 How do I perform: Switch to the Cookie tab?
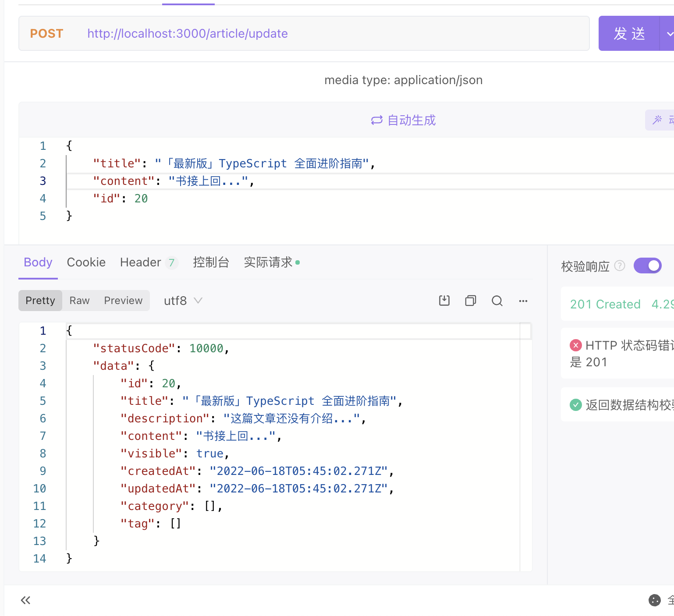(86, 262)
